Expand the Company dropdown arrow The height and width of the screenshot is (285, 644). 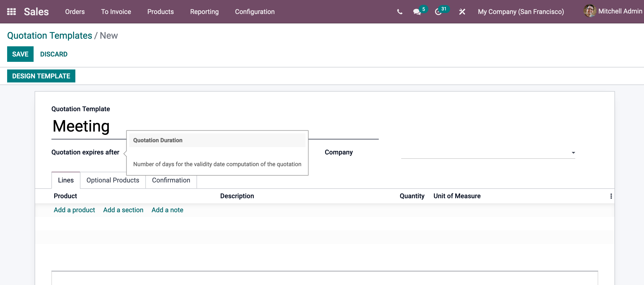click(x=573, y=153)
